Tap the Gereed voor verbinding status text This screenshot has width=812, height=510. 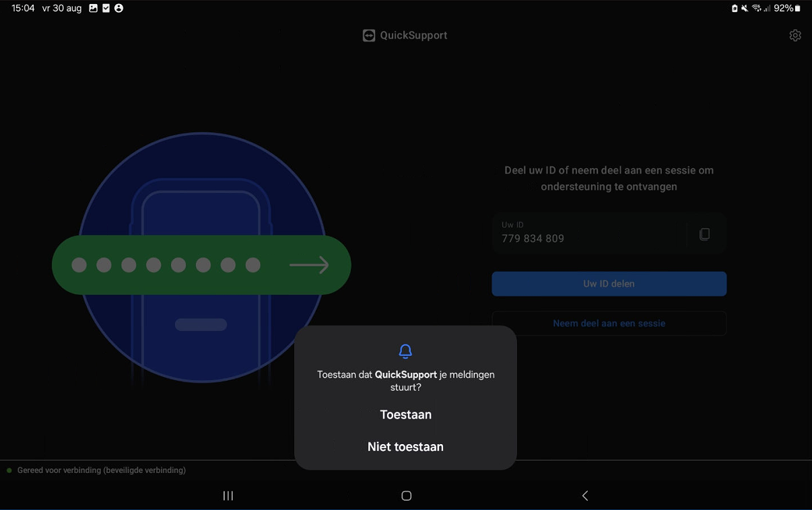point(101,470)
